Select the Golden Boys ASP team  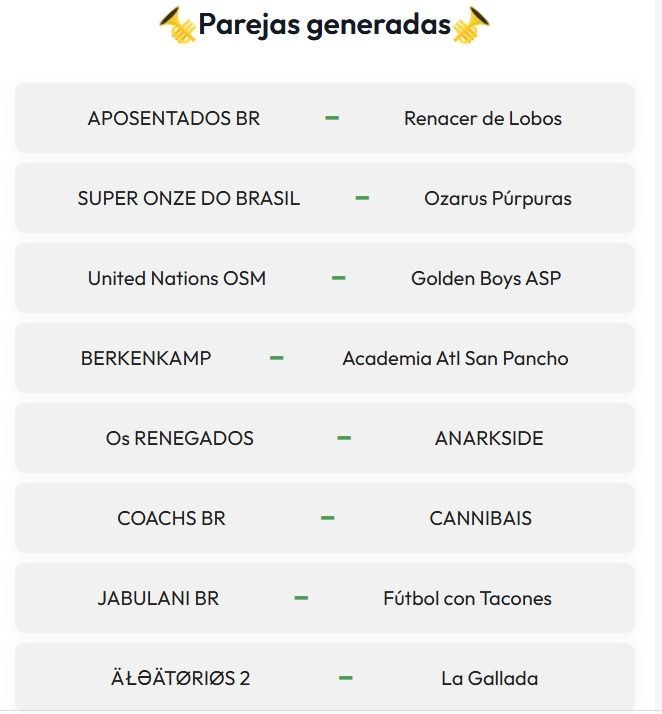pyautogui.click(x=486, y=278)
